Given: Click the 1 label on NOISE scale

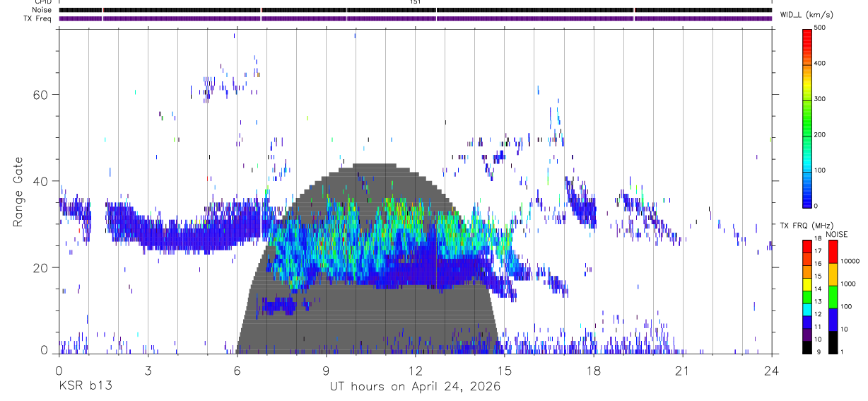Looking at the screenshot, I should pos(842,352).
